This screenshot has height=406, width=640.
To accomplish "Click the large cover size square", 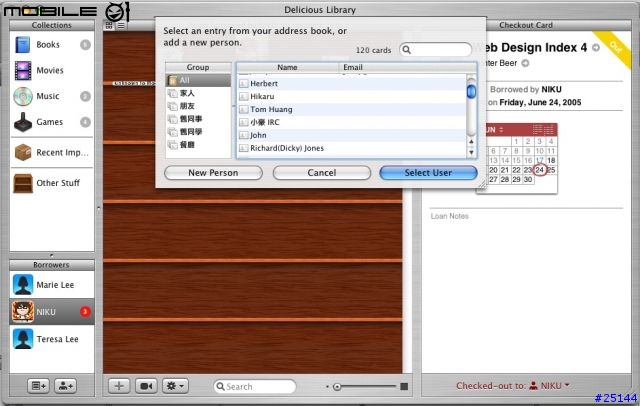I will pyautogui.click(x=404, y=386).
